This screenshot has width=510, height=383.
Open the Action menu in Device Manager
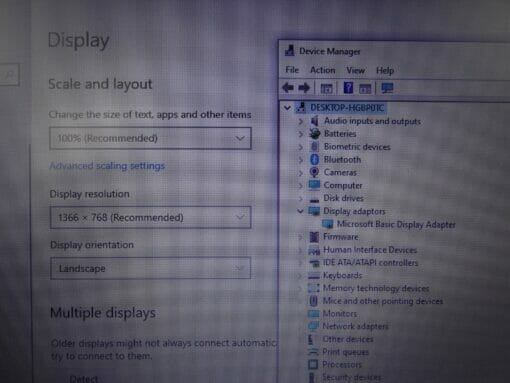322,70
